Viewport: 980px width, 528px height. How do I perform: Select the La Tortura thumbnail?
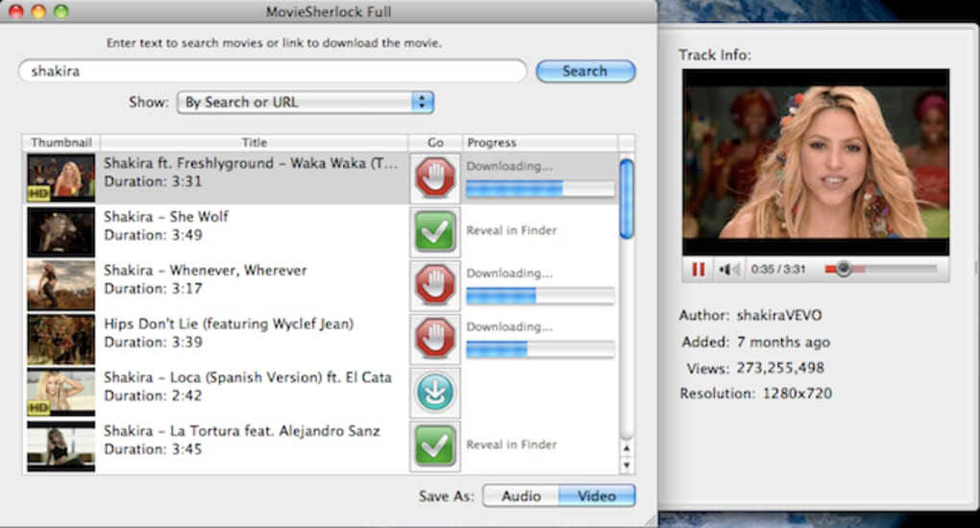(61, 446)
